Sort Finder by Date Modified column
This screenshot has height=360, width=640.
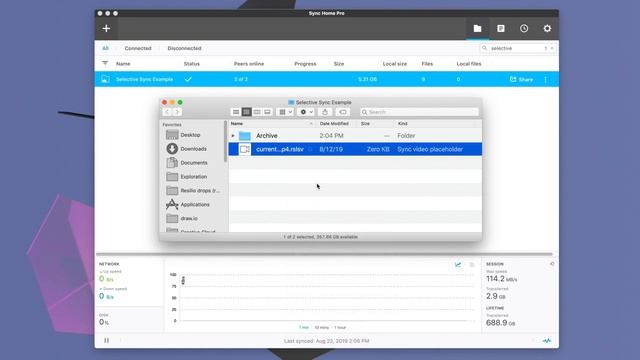334,123
